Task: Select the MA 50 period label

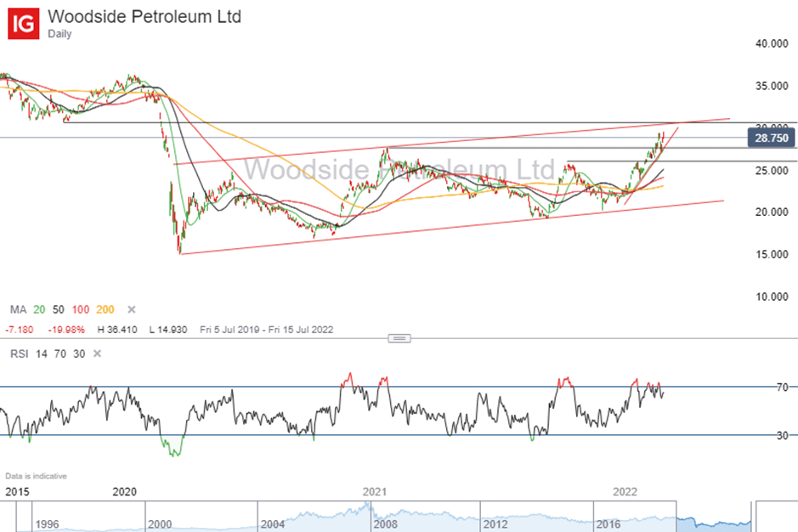Action: (59, 309)
